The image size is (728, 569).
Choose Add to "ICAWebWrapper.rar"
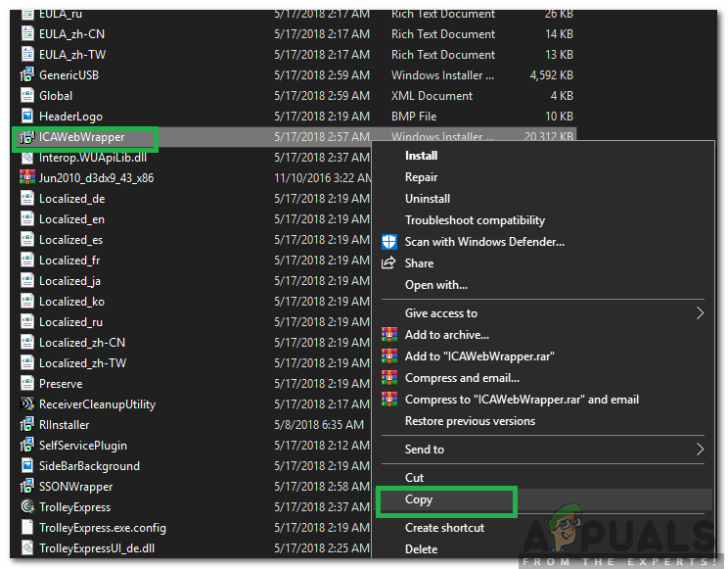(479, 356)
